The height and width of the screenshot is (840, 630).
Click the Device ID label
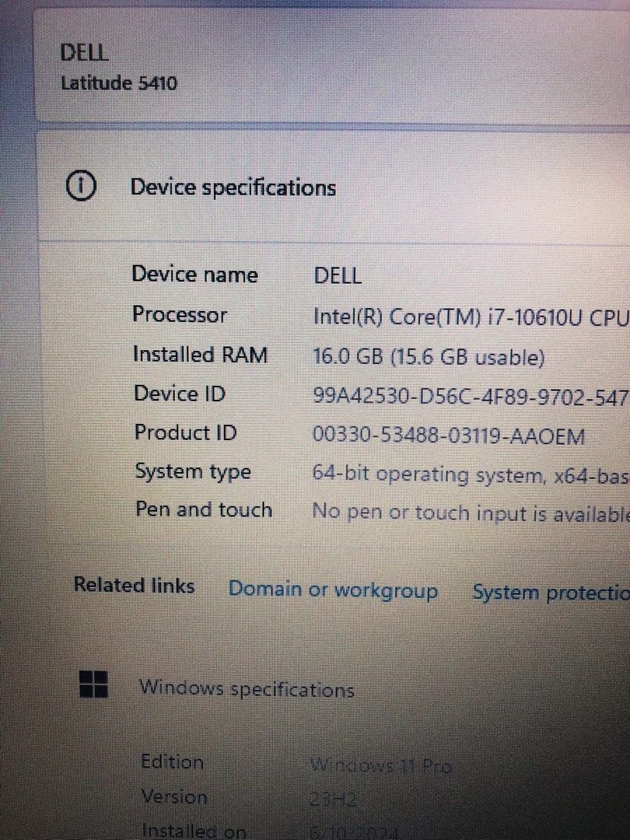180,394
